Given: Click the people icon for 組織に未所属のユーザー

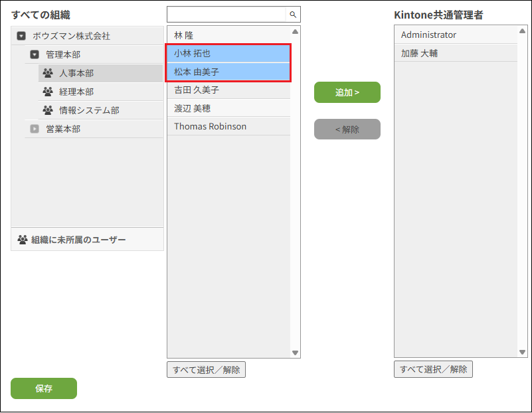Looking at the screenshot, I should (23, 240).
